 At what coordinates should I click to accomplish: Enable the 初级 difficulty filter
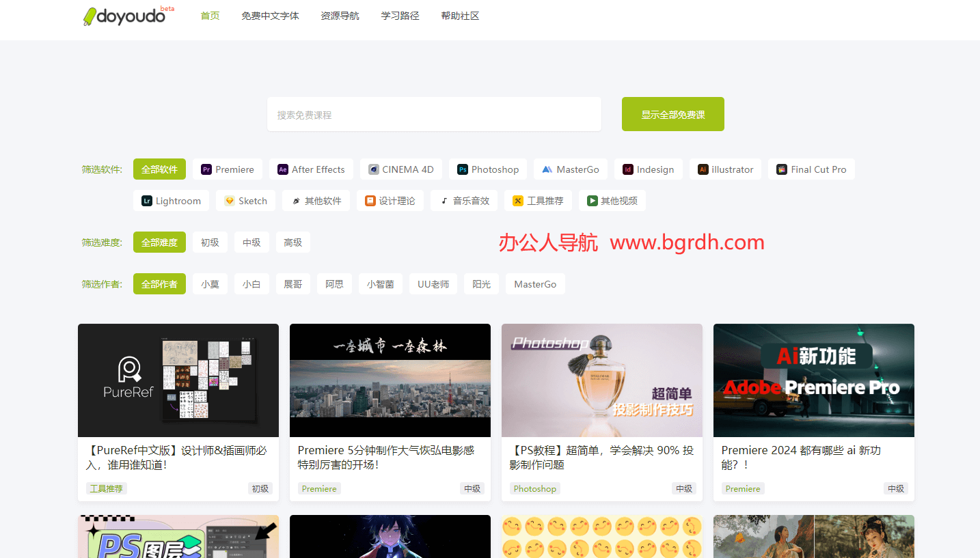click(210, 242)
